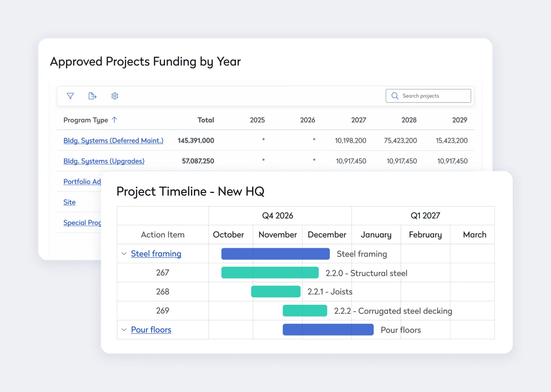Select the teal 2.2.0 Structural steel bar
This screenshot has width=551, height=392.
coord(270,273)
